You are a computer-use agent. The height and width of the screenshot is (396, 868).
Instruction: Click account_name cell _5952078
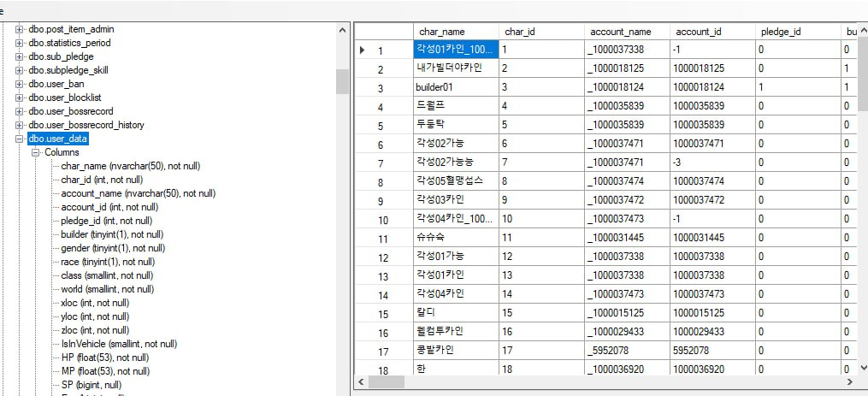627,351
